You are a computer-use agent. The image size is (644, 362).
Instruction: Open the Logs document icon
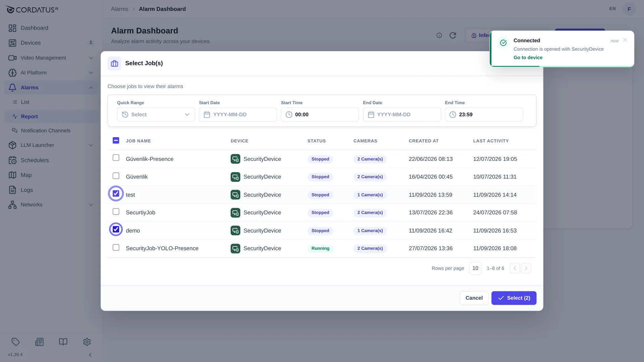tap(12, 190)
